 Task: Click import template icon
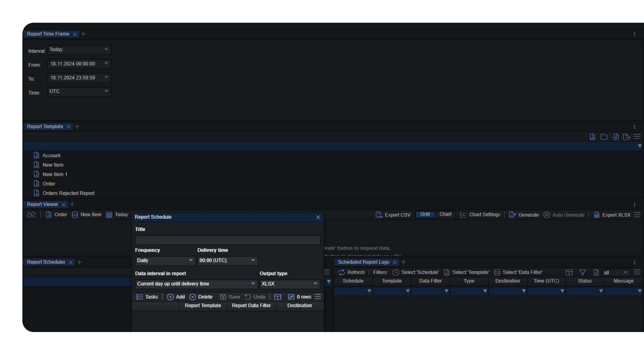pos(615,137)
